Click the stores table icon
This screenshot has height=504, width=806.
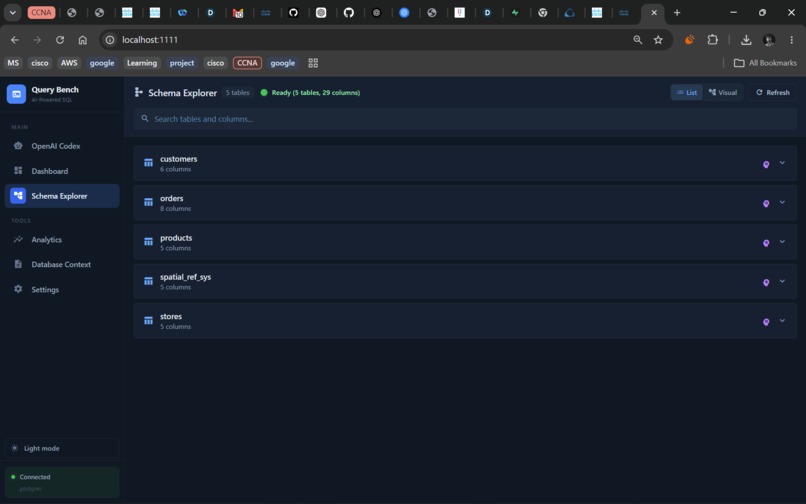[x=149, y=321]
